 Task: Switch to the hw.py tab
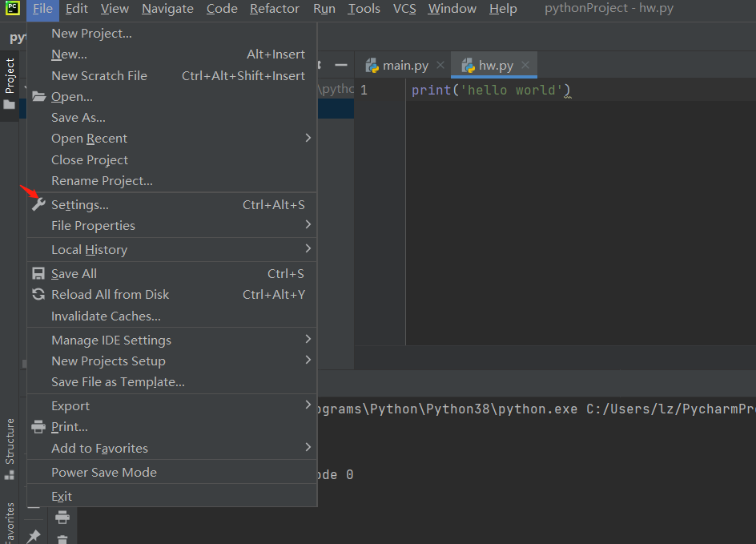493,65
